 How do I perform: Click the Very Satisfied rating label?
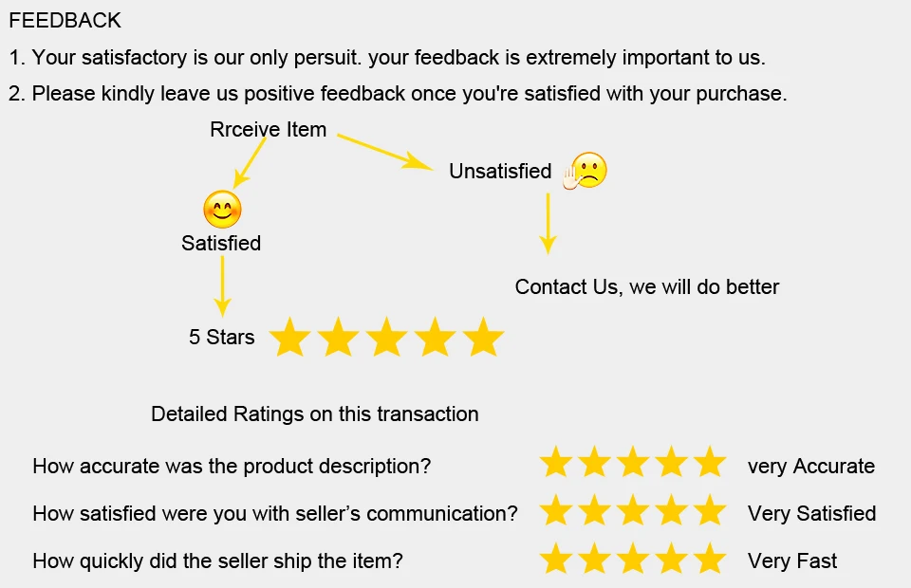pyautogui.click(x=811, y=513)
